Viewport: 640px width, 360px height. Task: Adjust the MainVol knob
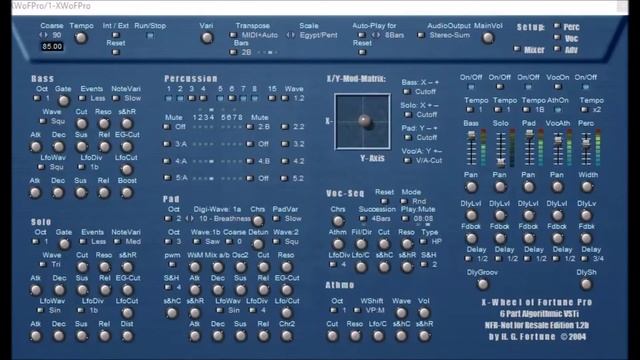488,38
